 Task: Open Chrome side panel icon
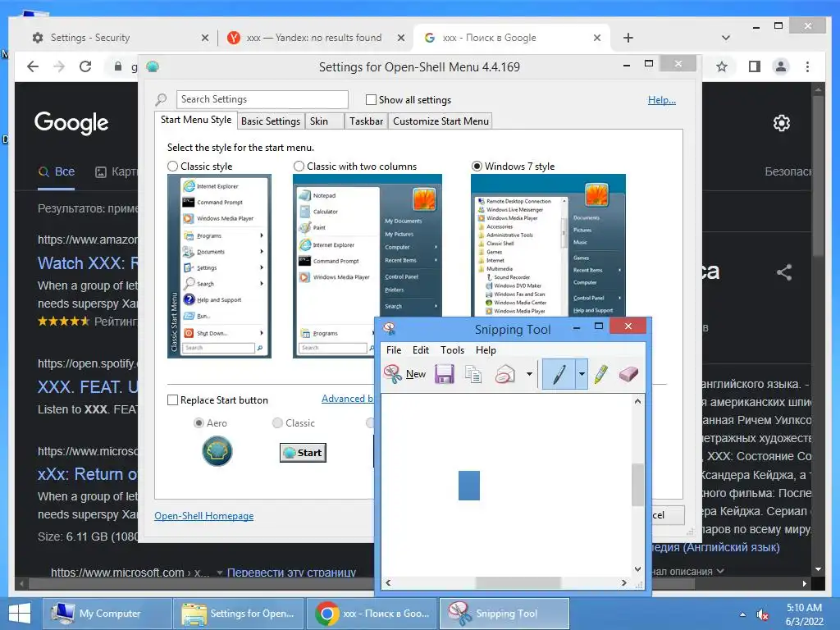coord(755,66)
